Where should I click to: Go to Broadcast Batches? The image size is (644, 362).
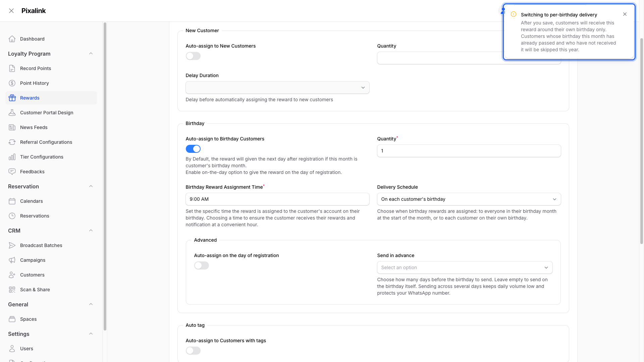point(51,245)
